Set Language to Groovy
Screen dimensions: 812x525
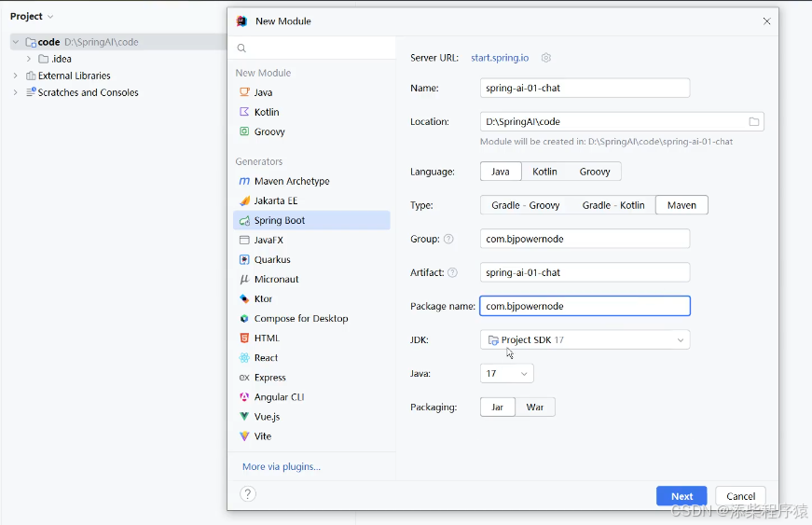(595, 172)
